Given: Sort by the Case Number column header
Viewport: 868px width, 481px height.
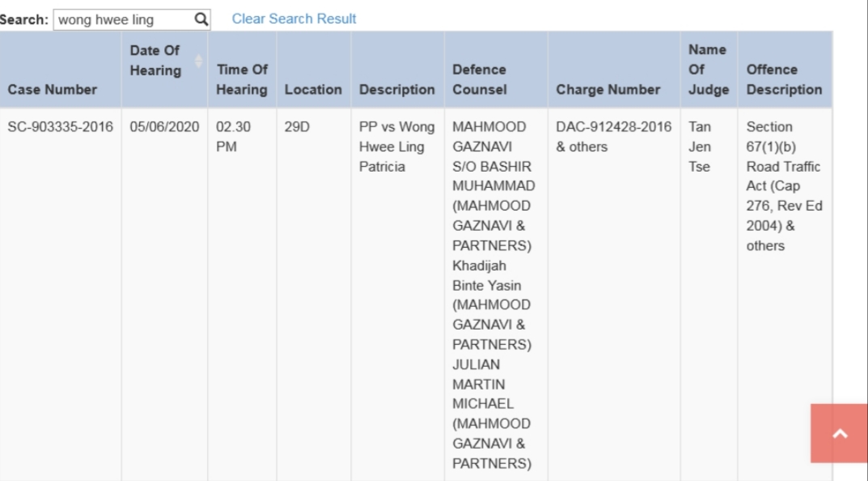Looking at the screenshot, I should 52,90.
